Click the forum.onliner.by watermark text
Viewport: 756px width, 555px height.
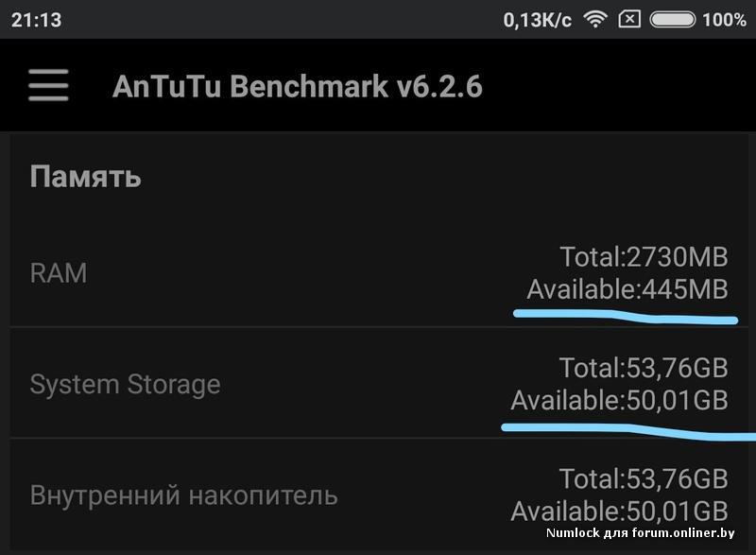[x=640, y=533]
